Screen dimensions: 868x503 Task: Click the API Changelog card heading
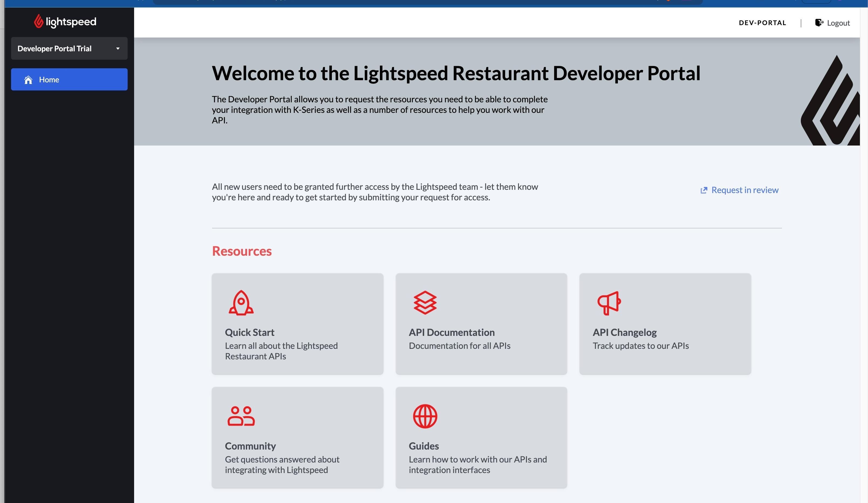pyautogui.click(x=624, y=332)
